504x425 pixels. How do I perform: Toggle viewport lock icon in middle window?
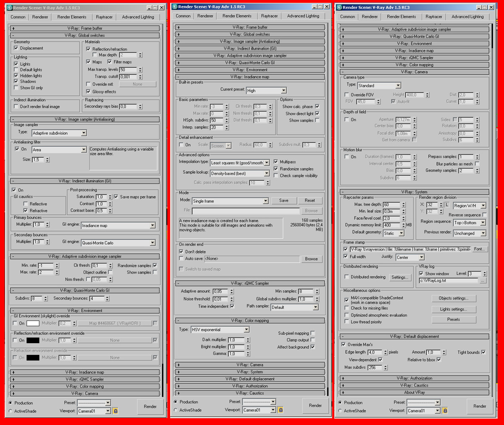pos(281,410)
